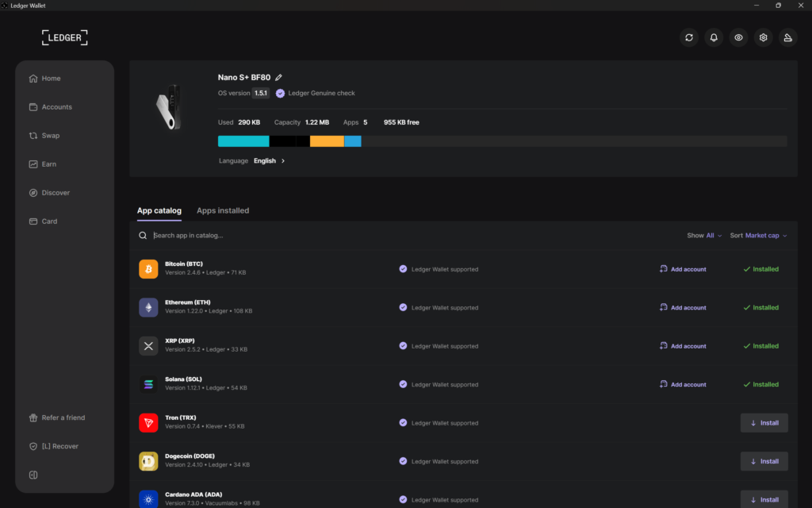Viewport: 812px width, 508px height.
Task: Select the Dogecoin app icon
Action: pos(148,461)
